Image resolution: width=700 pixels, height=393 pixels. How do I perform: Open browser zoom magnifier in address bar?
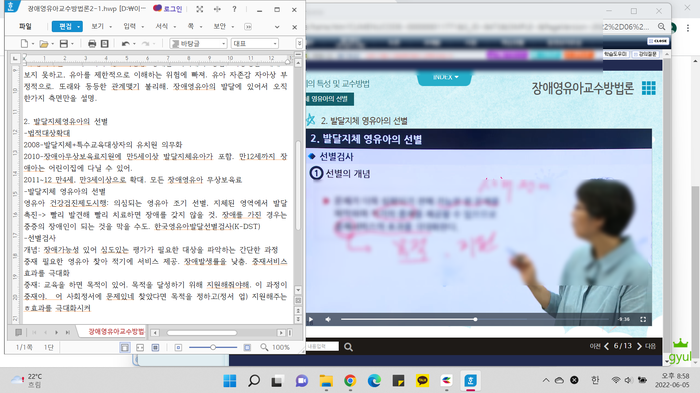pos(661,27)
